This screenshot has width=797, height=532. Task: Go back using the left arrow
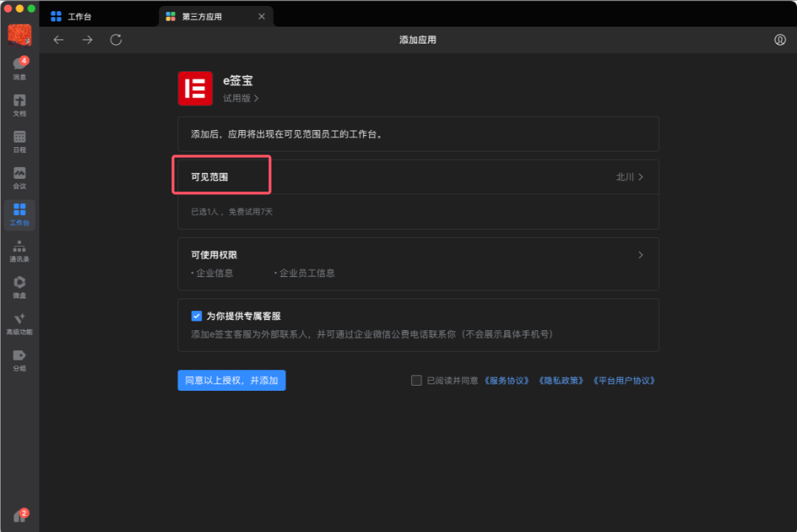58,40
